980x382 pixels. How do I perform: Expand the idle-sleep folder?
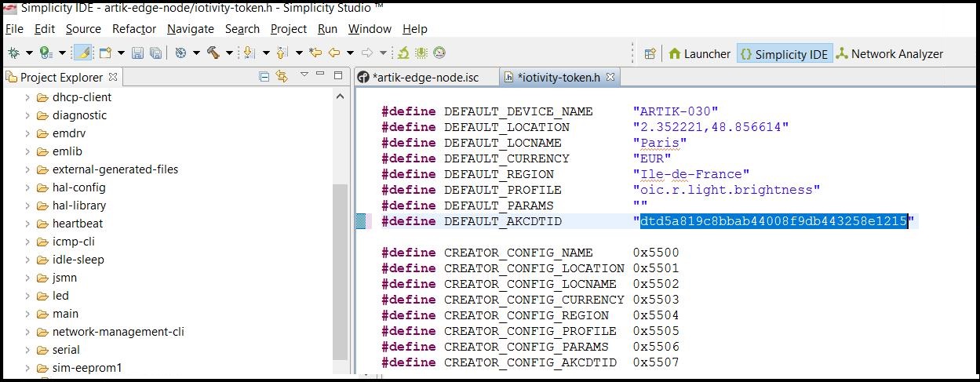(27, 260)
